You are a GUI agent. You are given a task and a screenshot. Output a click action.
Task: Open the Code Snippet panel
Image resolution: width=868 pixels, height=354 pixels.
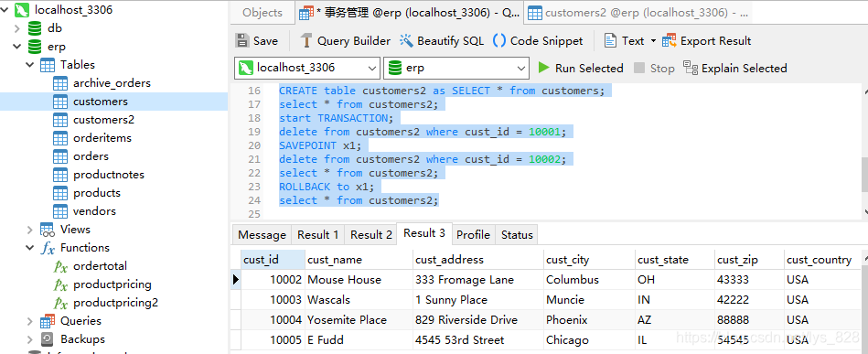pos(538,40)
